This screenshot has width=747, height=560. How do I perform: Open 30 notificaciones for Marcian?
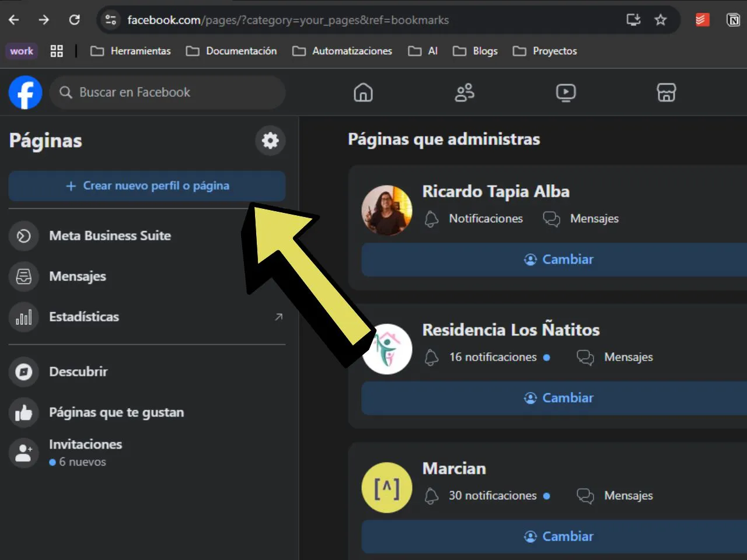point(487,496)
